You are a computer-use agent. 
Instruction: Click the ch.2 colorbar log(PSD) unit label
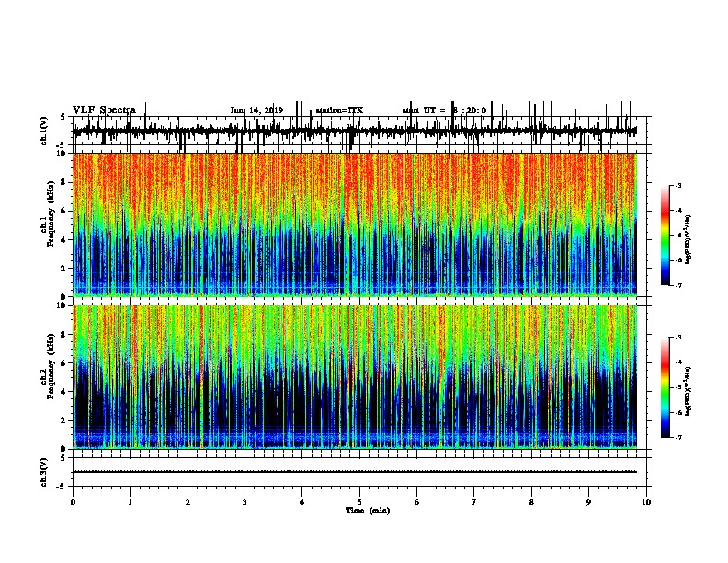pos(688,391)
